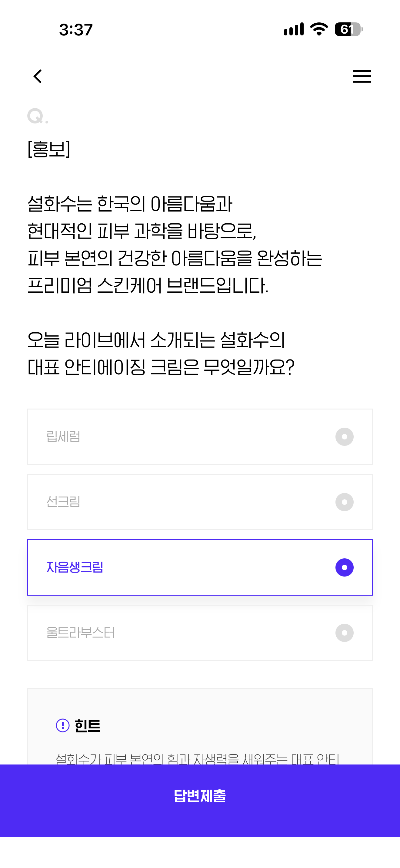Tap the 3:37 clock in status bar

coord(76,30)
